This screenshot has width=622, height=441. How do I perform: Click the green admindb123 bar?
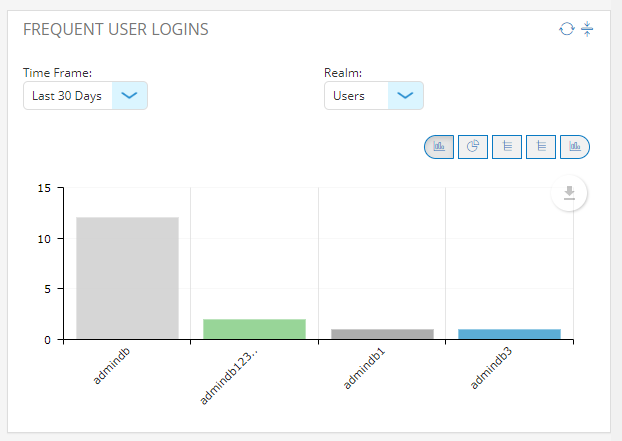(x=254, y=329)
